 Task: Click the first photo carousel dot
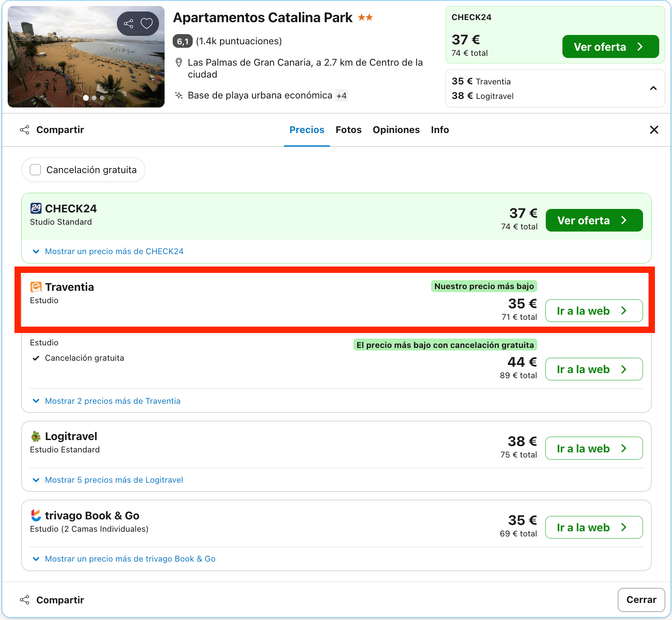point(86,98)
